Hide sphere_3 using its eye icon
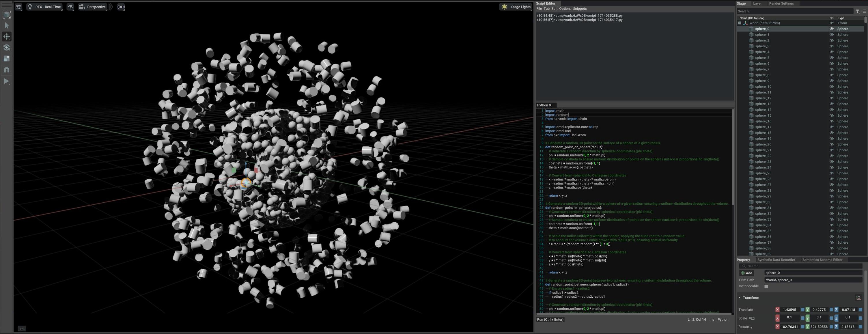Image resolution: width=868 pixels, height=334 pixels. click(831, 46)
